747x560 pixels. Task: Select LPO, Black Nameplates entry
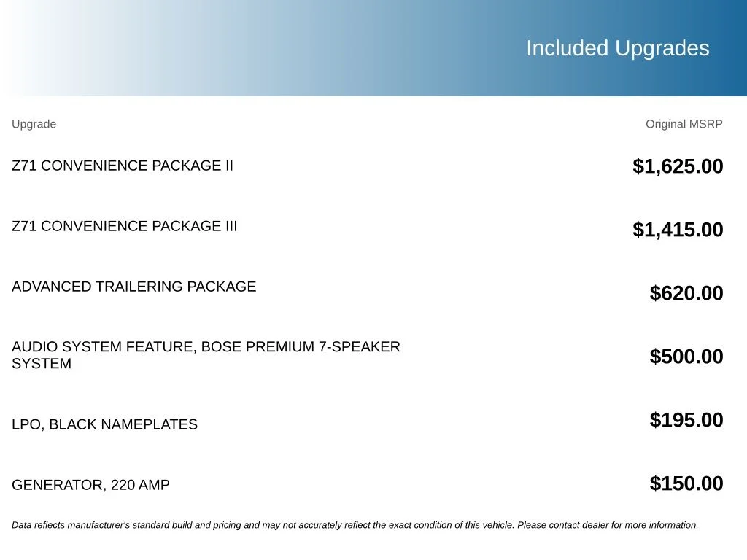104,424
